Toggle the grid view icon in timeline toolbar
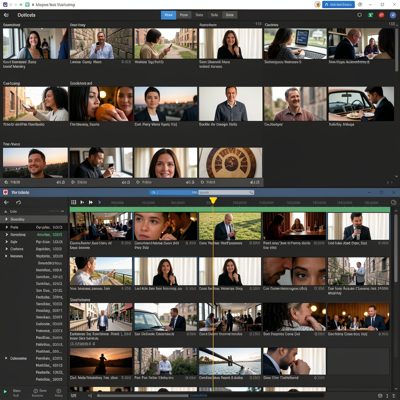The image size is (400, 400). [x=74, y=202]
